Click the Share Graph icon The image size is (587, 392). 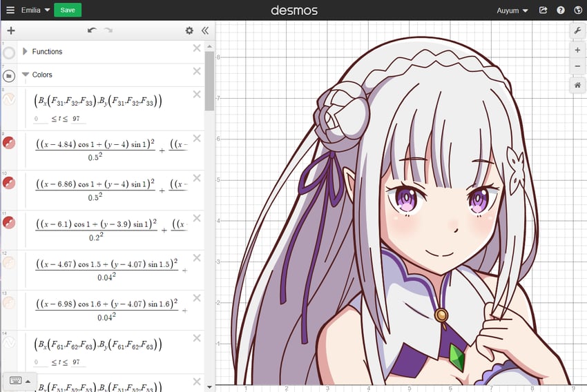pos(543,10)
